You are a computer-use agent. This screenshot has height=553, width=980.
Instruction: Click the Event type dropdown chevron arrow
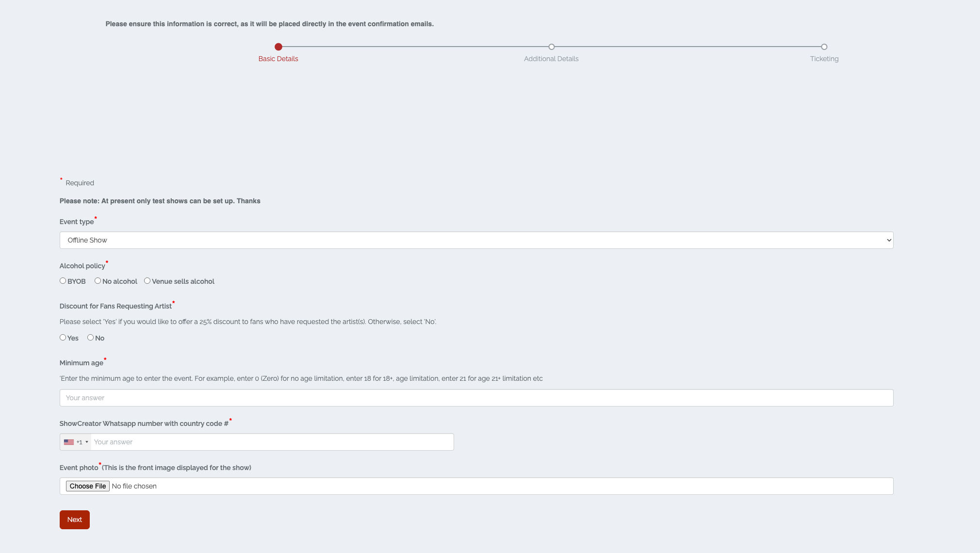coord(889,240)
